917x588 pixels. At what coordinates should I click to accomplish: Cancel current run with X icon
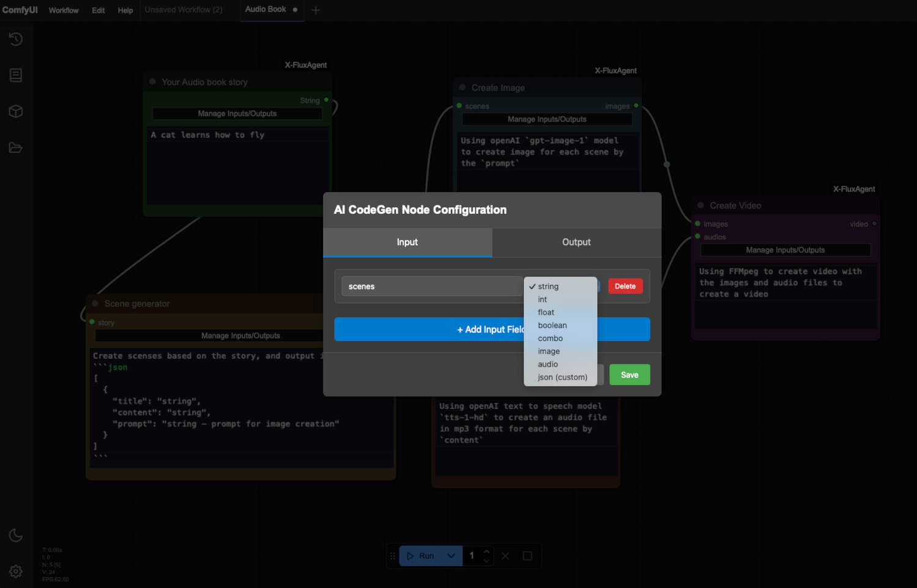click(505, 556)
